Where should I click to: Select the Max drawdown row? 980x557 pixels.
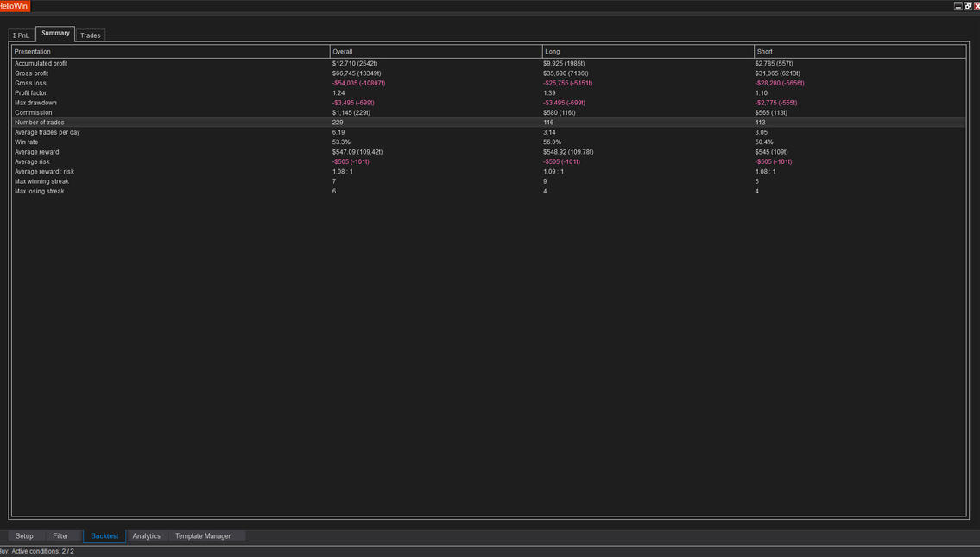pyautogui.click(x=35, y=103)
